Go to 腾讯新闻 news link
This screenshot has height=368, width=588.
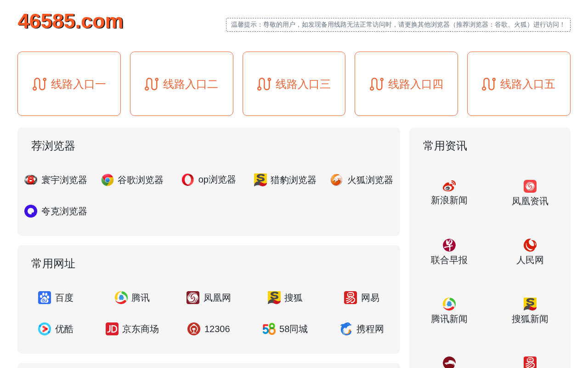point(449,319)
